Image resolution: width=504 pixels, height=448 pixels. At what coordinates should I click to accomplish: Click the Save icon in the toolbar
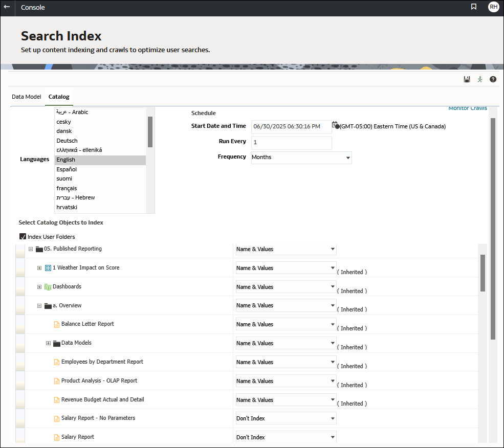pos(467,79)
